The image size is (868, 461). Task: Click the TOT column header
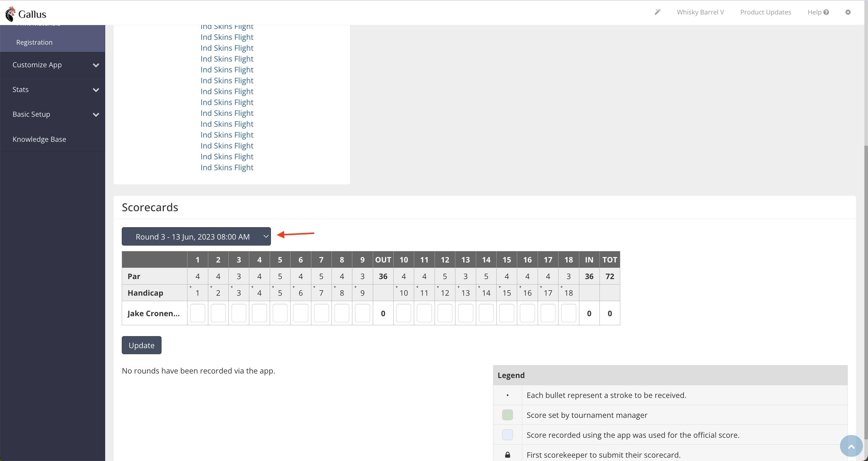click(x=609, y=260)
